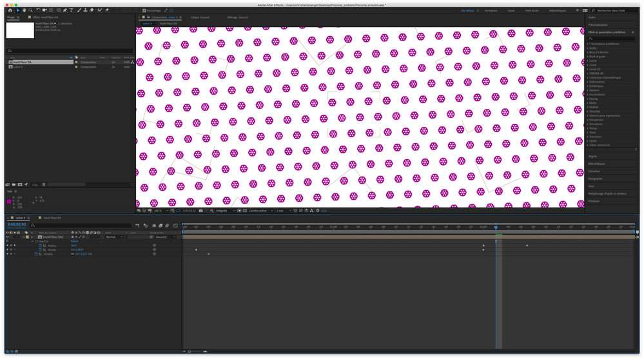The image size is (644, 359).
Task: Click the trash delete icon in Project panel
Action: (44, 184)
